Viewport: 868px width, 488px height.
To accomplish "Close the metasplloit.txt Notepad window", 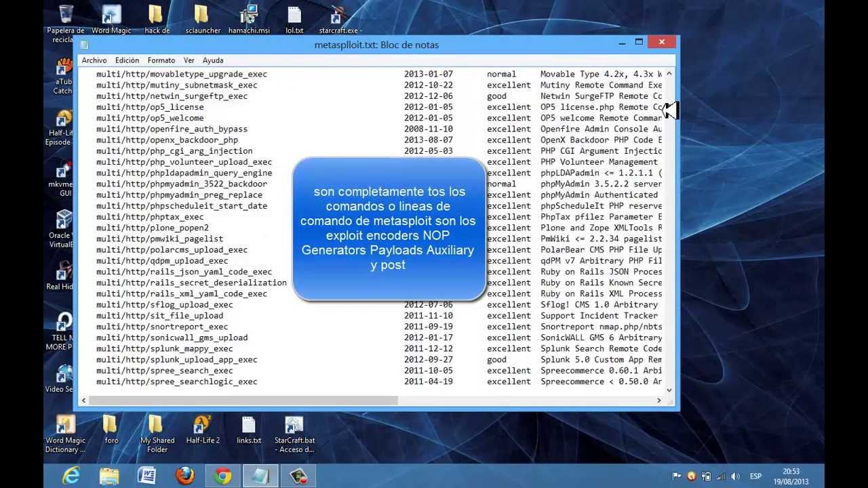I will click(x=662, y=43).
